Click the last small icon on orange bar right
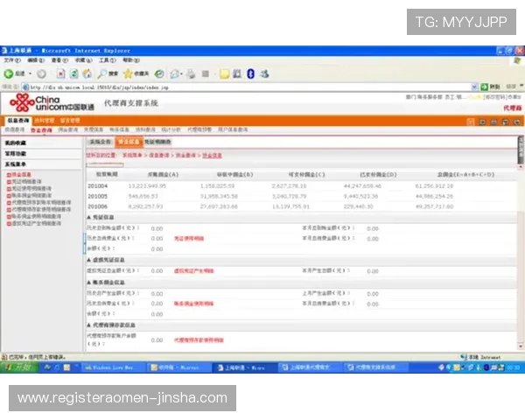The image size is (525, 420). pos(518,121)
